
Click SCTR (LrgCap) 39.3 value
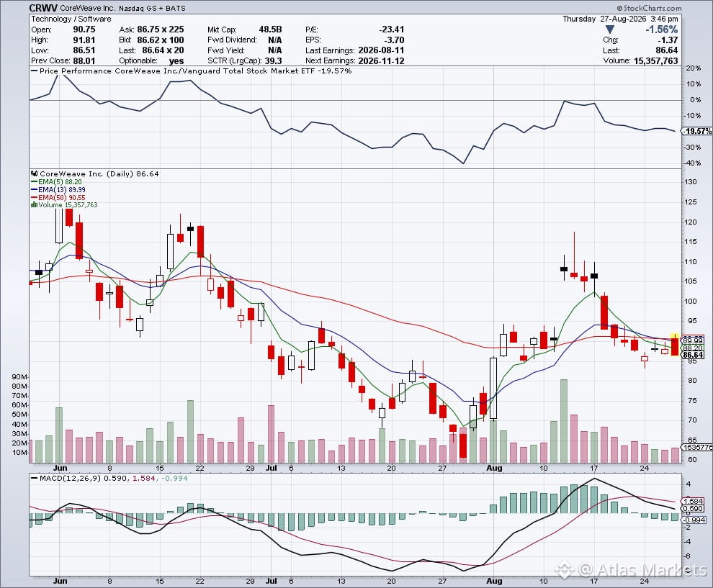pyautogui.click(x=273, y=60)
